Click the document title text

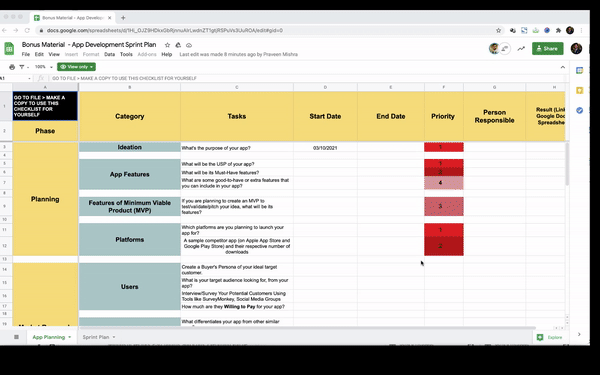click(89, 45)
